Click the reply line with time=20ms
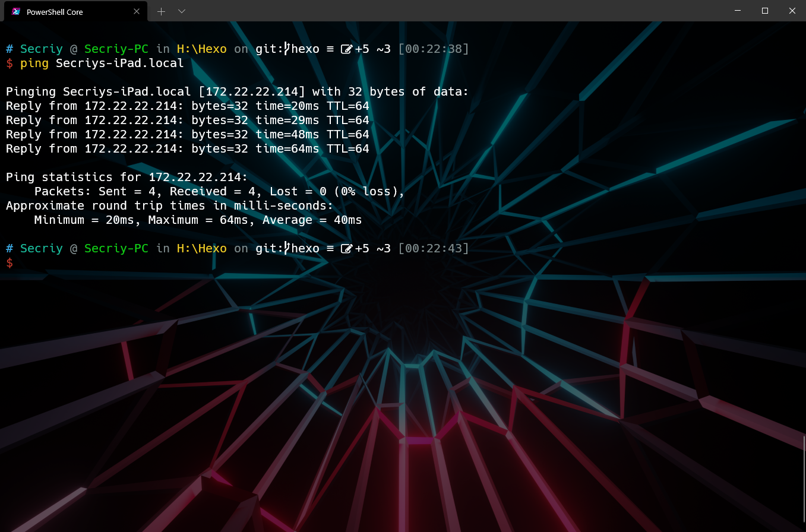This screenshot has width=806, height=532. pyautogui.click(x=188, y=106)
